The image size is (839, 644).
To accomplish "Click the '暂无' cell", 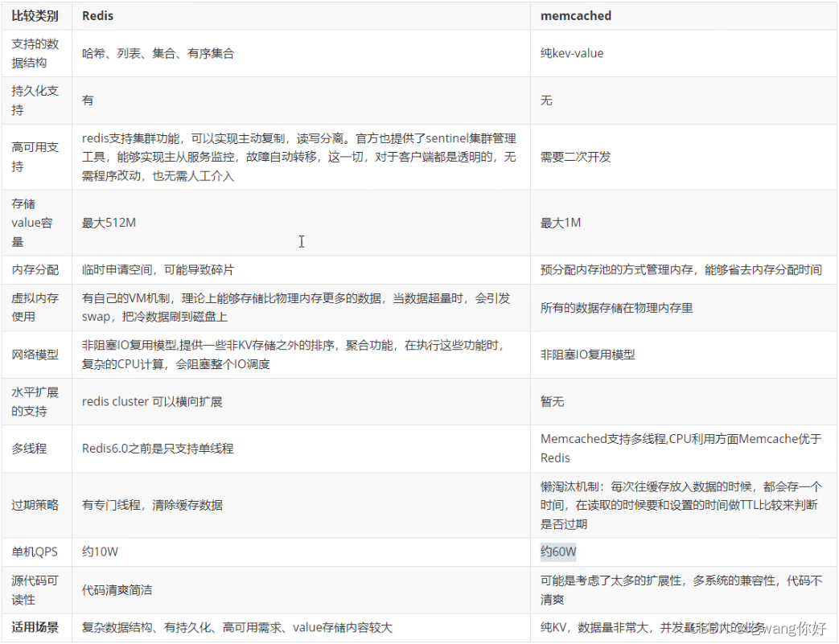I will tap(552, 402).
